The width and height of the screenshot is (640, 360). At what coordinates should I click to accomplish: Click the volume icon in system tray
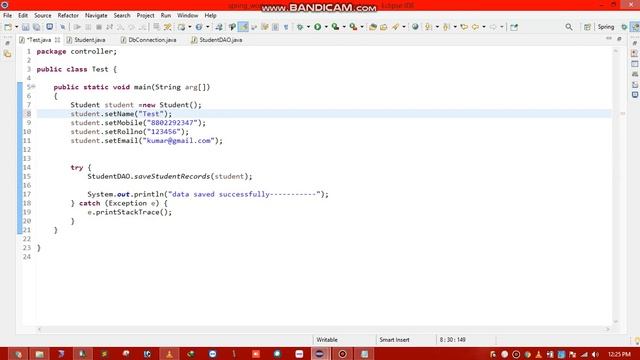coord(596,354)
